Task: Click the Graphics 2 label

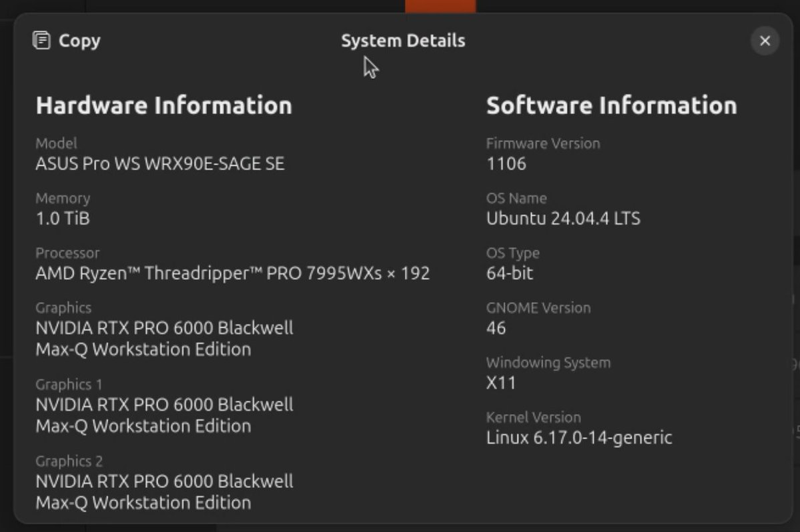Action: [x=69, y=461]
